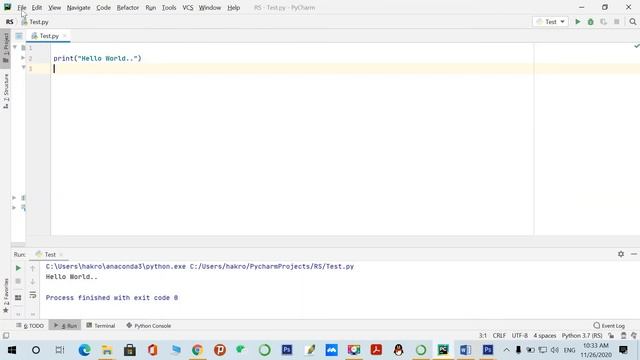The image size is (640, 360).
Task: Click the Debug bug icon in toolbar
Action: (591, 22)
